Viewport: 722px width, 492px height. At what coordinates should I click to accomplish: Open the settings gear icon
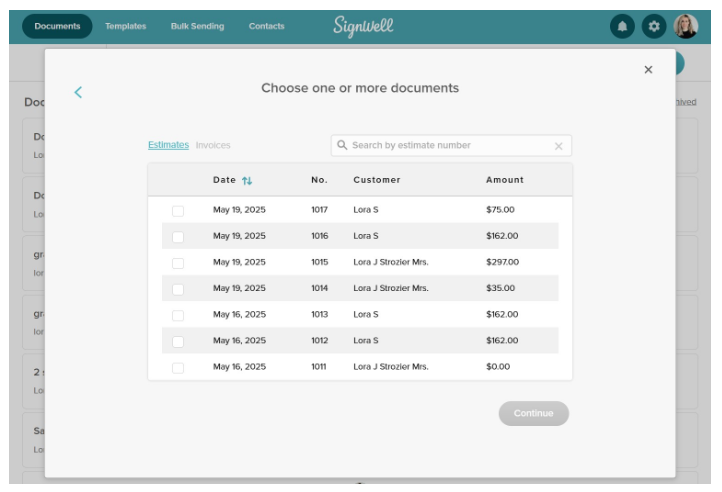tap(654, 27)
